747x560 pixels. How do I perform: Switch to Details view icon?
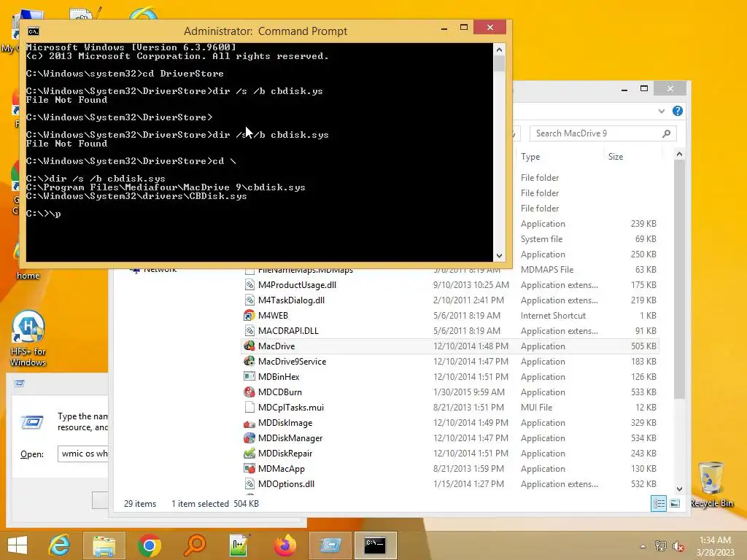pos(659,503)
